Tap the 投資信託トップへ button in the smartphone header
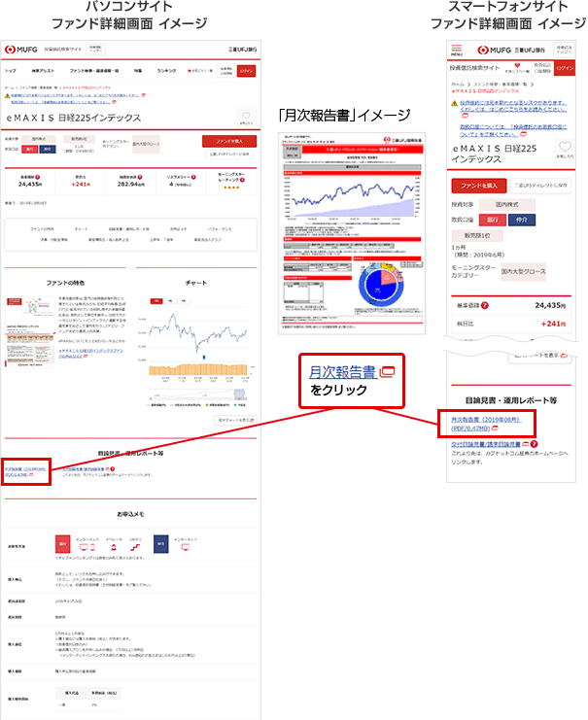The width and height of the screenshot is (588, 720). (564, 50)
